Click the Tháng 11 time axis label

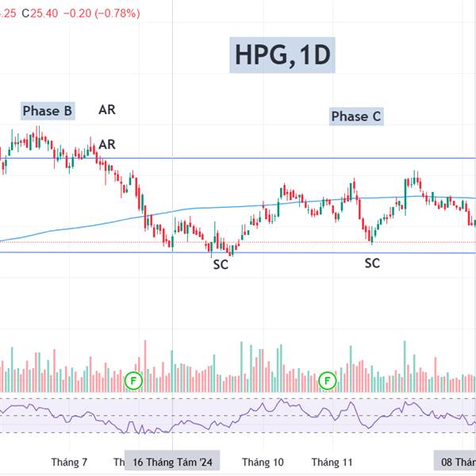(332, 463)
